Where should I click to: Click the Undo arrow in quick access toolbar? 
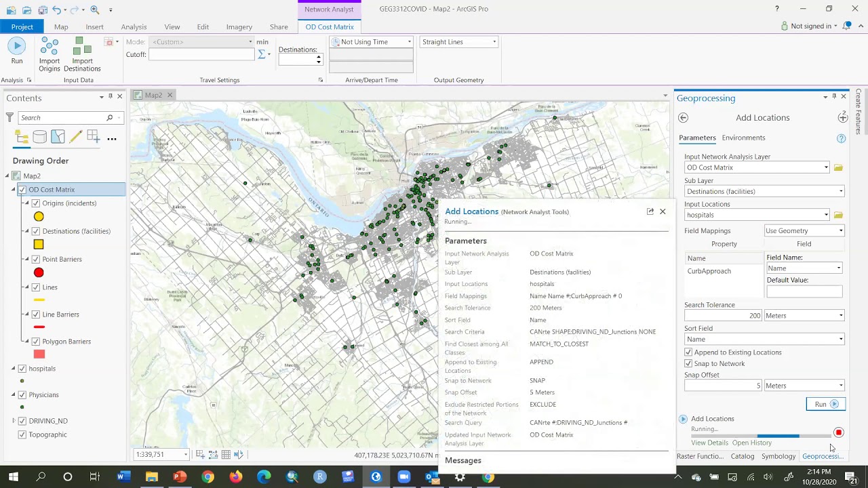(57, 9)
